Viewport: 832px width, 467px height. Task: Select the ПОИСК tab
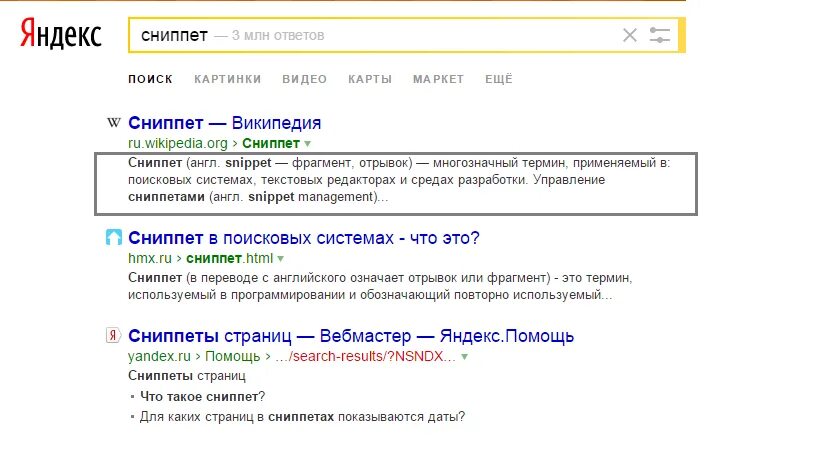pos(150,79)
